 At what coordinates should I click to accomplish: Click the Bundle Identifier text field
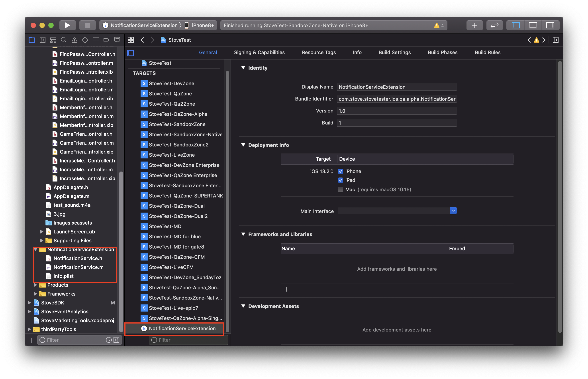pyautogui.click(x=397, y=99)
